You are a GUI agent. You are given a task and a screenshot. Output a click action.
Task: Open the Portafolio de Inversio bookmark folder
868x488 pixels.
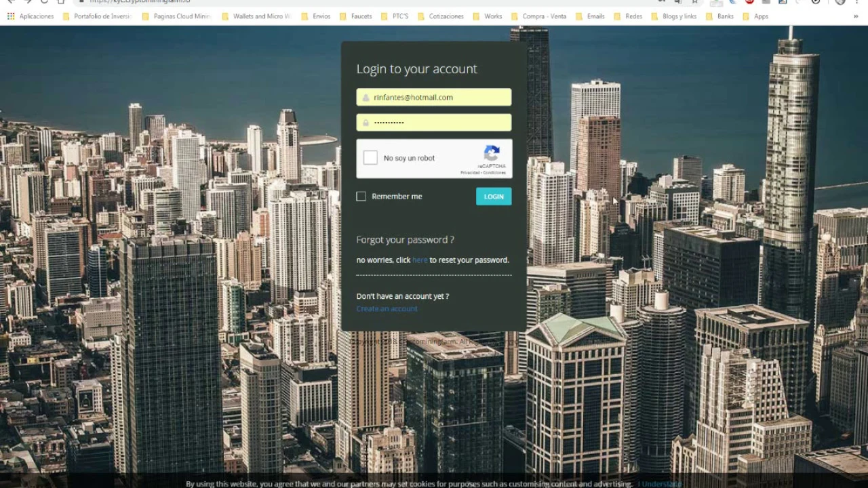tap(98, 16)
